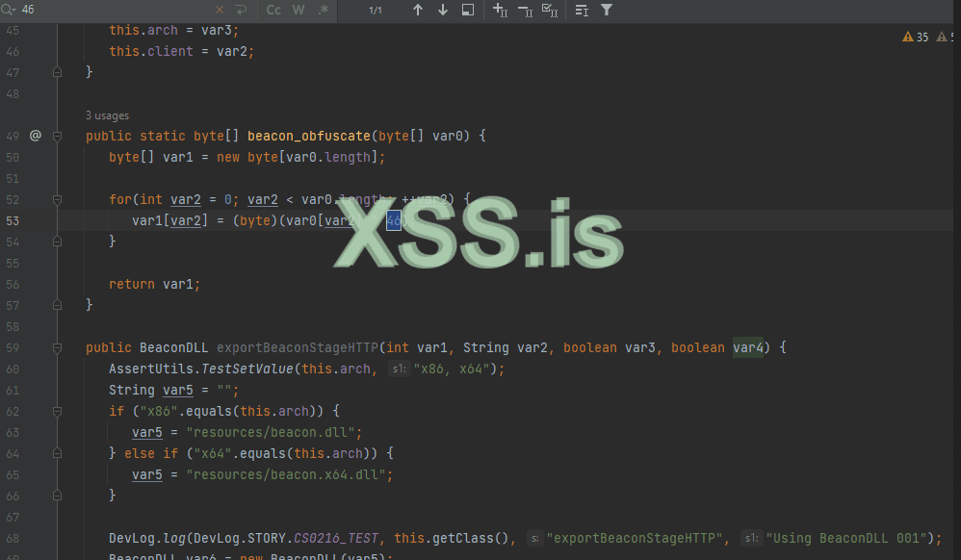Click highlighted var4 parameter
The height and width of the screenshot is (560, 961).
[748, 348]
